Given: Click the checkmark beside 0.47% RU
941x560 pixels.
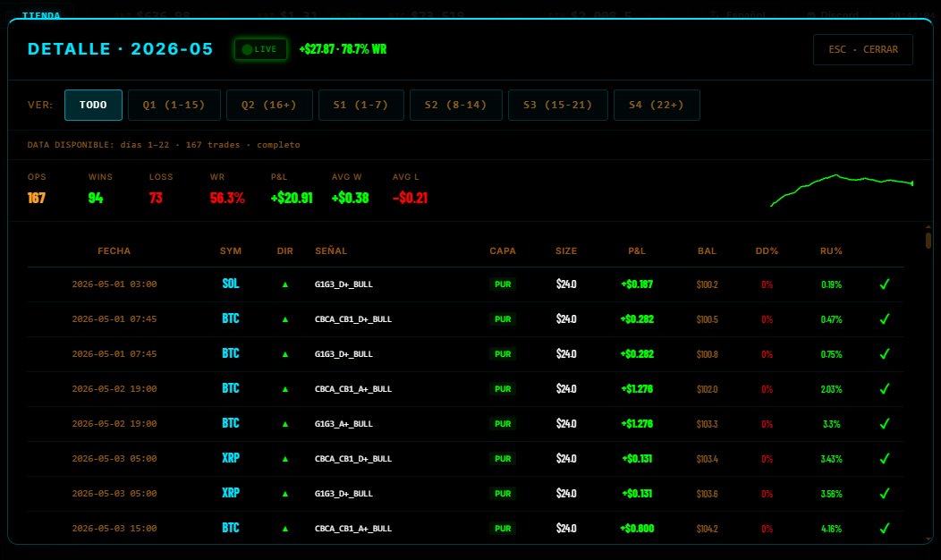Looking at the screenshot, I should [885, 318].
